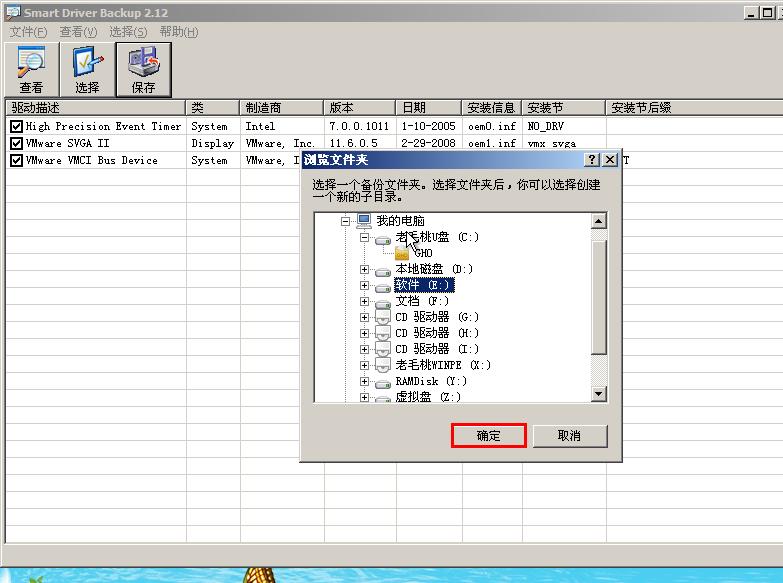
Task: Select RAMDisk (Y:) in folder tree
Action: click(431, 381)
